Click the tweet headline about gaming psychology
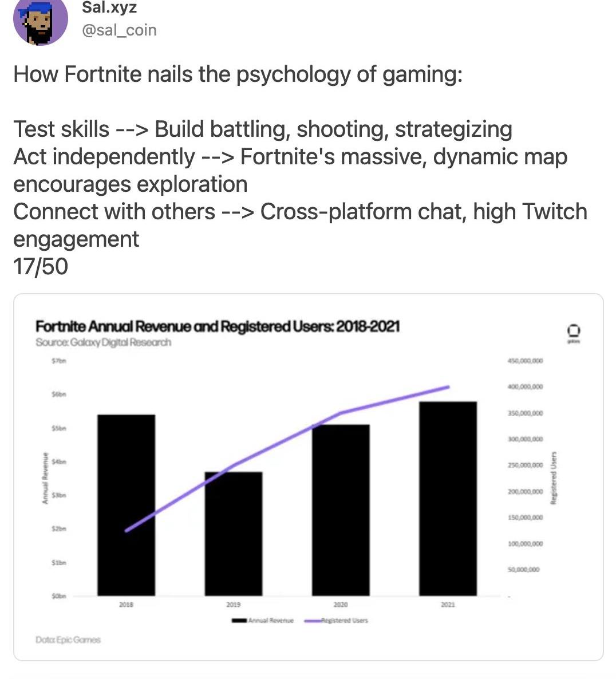The image size is (616, 679). coord(238,74)
